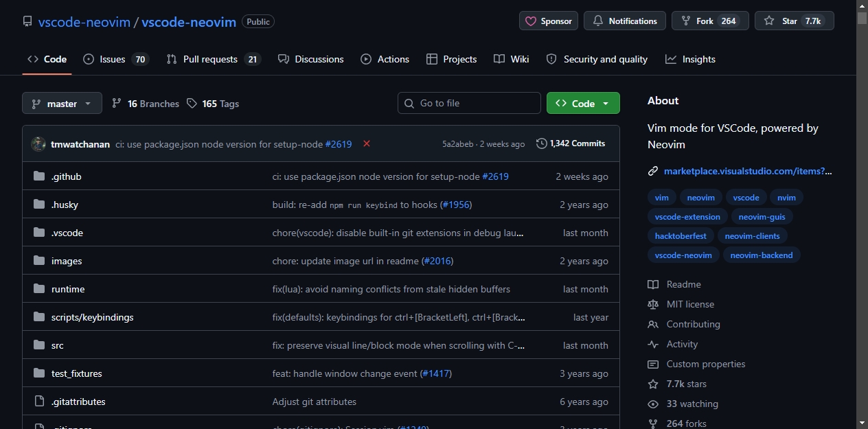Click the folder icon beside .husky

coord(39,205)
